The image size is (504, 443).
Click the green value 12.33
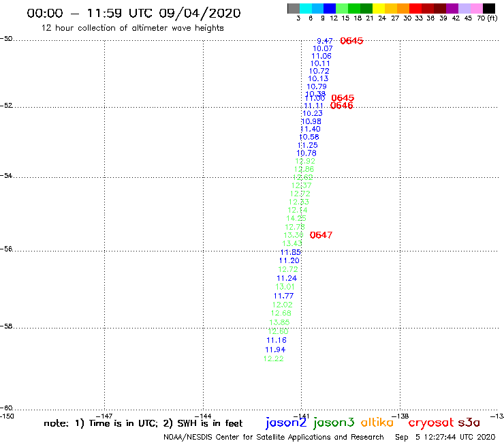298,202
